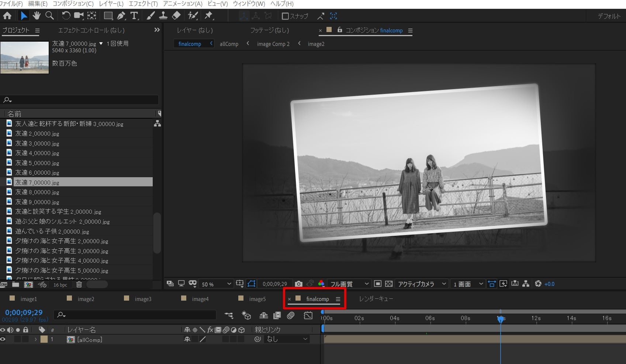Open the エフェクト(T) menu

coord(143,4)
